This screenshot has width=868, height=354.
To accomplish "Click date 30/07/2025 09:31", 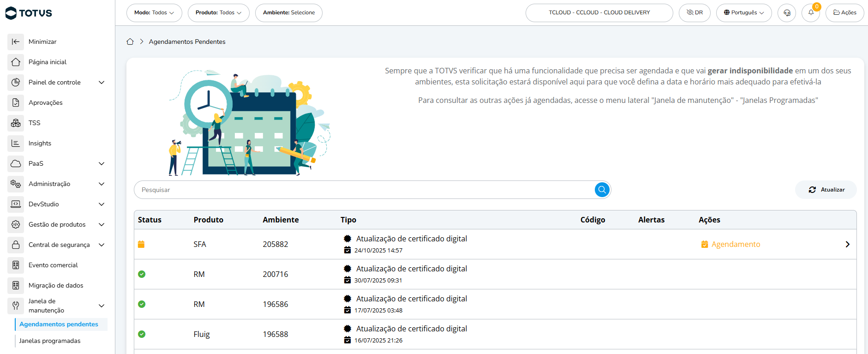I will pos(378,280).
